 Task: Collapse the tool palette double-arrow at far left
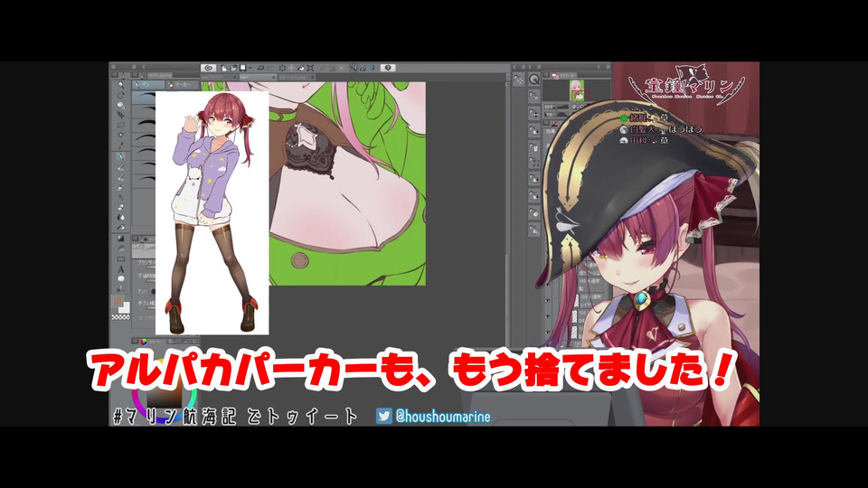[114, 67]
